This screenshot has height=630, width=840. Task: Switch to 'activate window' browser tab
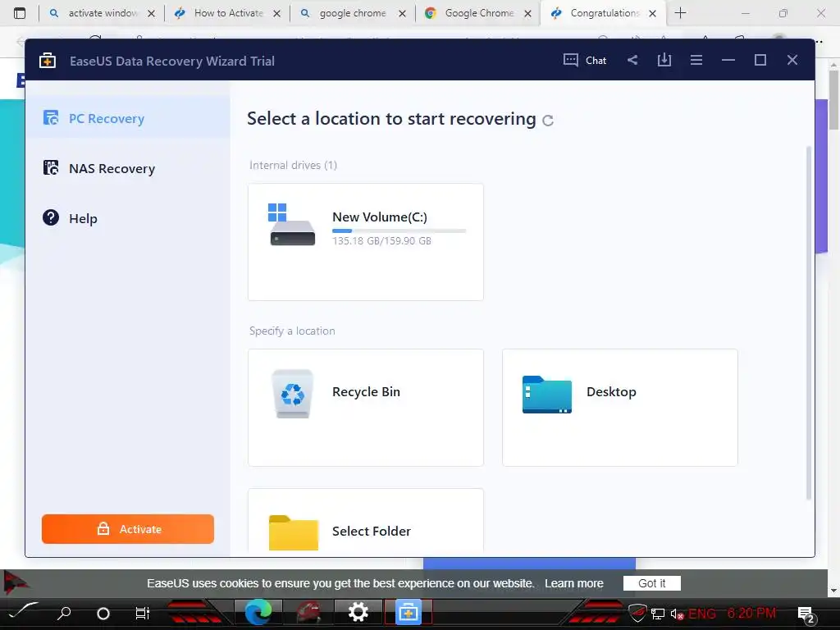101,13
